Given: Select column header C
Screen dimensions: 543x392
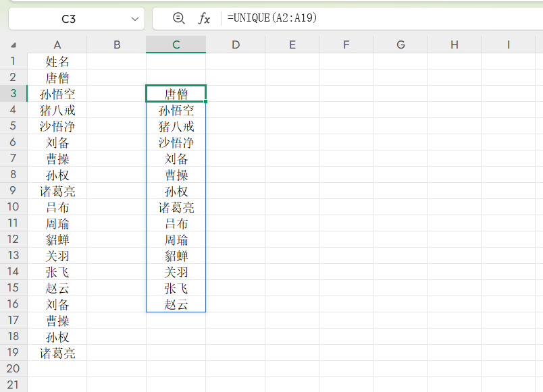Looking at the screenshot, I should coord(176,45).
